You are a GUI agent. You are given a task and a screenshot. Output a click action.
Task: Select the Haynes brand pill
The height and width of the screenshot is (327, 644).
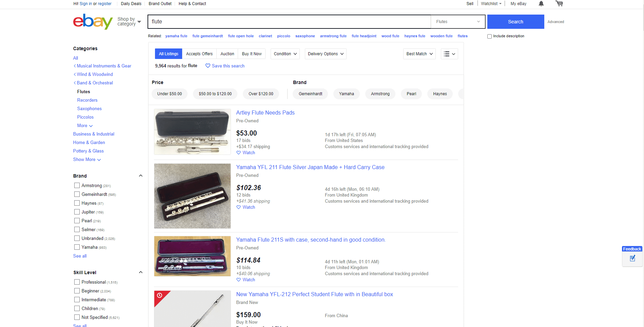click(x=440, y=94)
